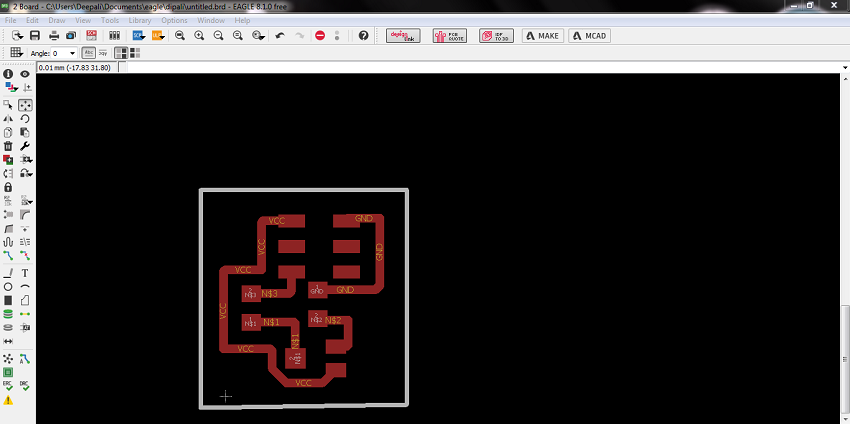850x424 pixels.
Task: Expand the command line history dropdown
Action: [x=845, y=67]
